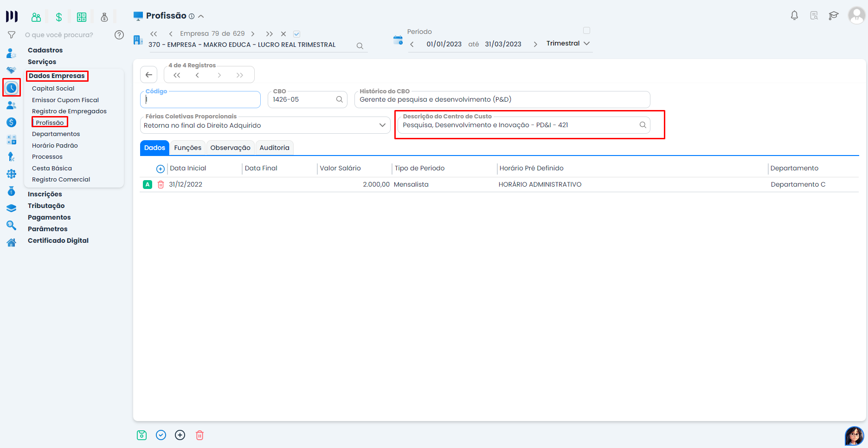
Task: Open Departamentos in the sidebar
Action: (56, 134)
